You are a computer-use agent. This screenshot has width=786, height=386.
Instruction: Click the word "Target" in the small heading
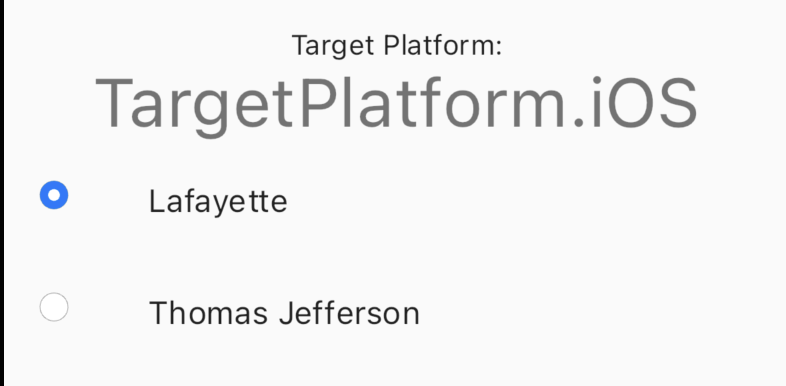(x=333, y=47)
